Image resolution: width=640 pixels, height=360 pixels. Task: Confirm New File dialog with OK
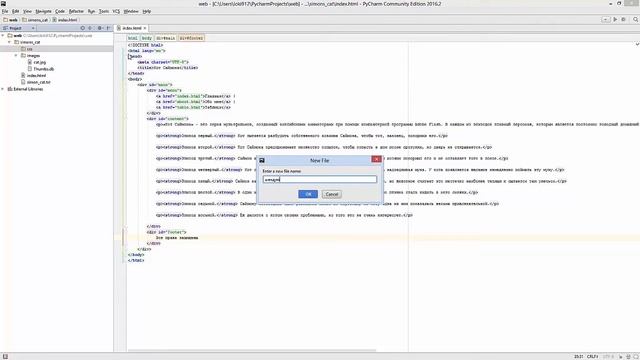tap(308, 194)
